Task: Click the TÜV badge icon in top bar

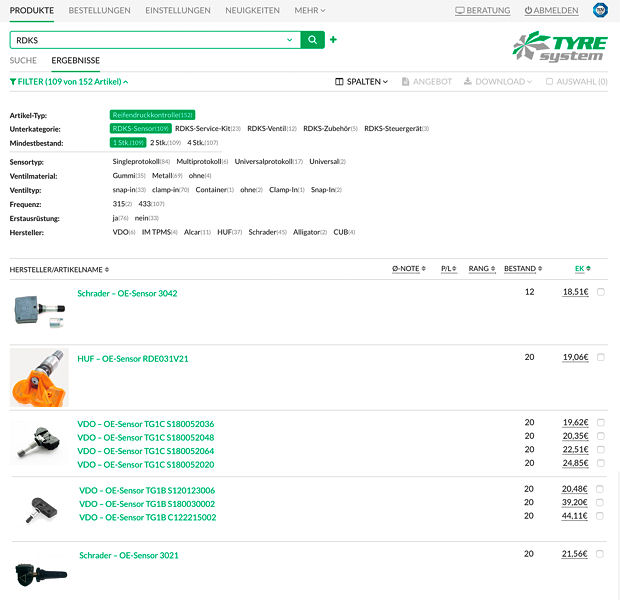Action: point(600,10)
